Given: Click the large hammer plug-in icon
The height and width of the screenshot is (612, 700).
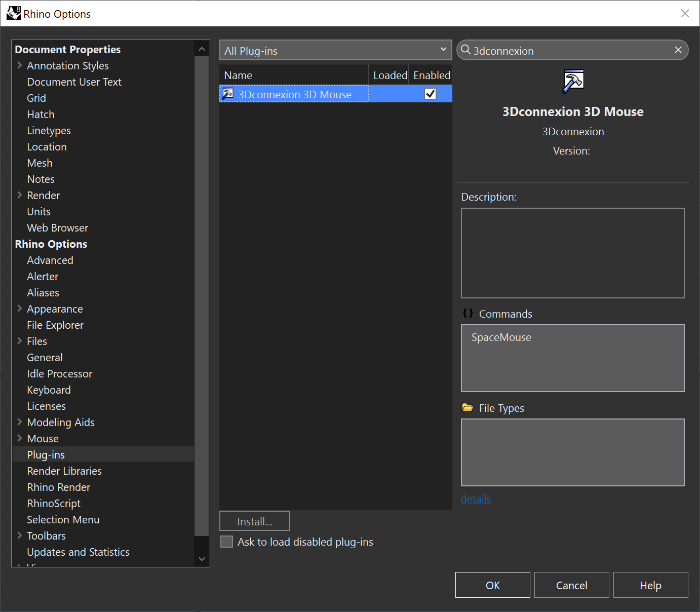Looking at the screenshot, I should tap(573, 81).
